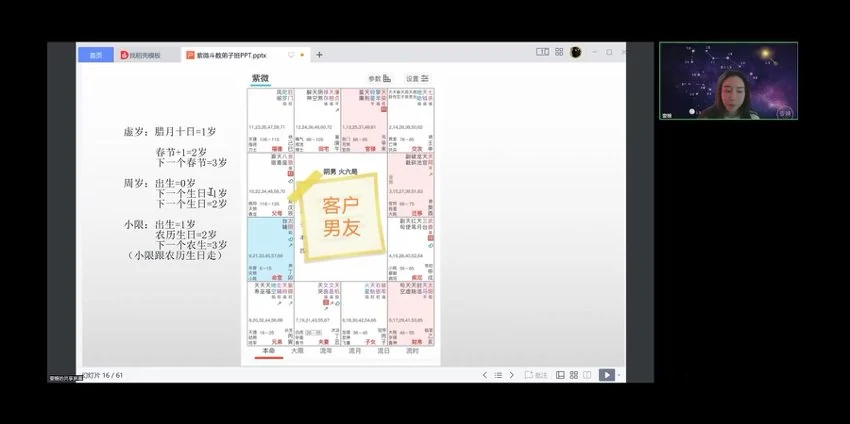The width and height of the screenshot is (850, 424).
Task: Switch to the 流月 tab below the chart
Action: tap(355, 351)
